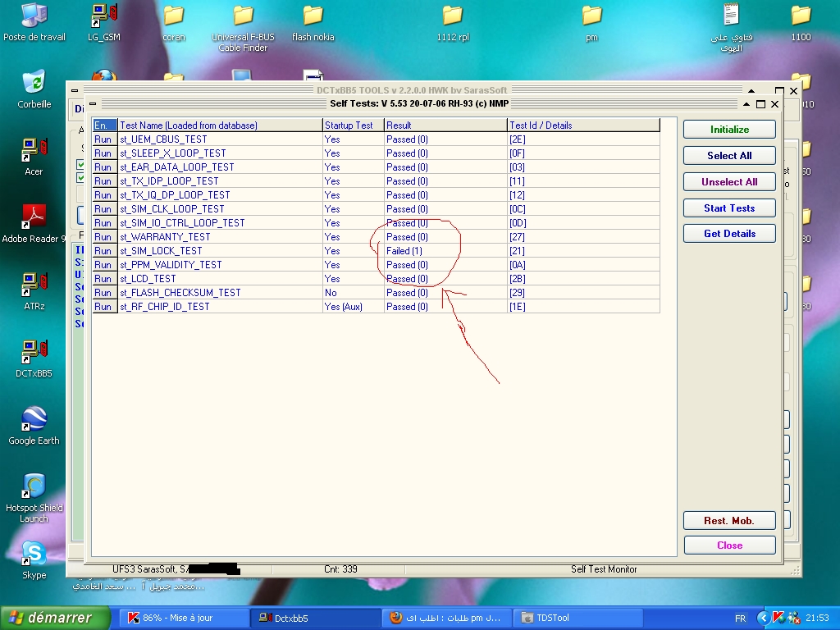Run the st_EAR_DATA_LOOP_TEST row
This screenshot has height=630, width=840.
click(104, 167)
